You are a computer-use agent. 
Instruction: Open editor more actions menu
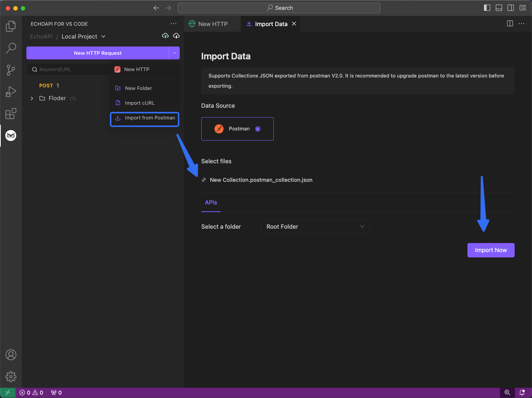521,23
